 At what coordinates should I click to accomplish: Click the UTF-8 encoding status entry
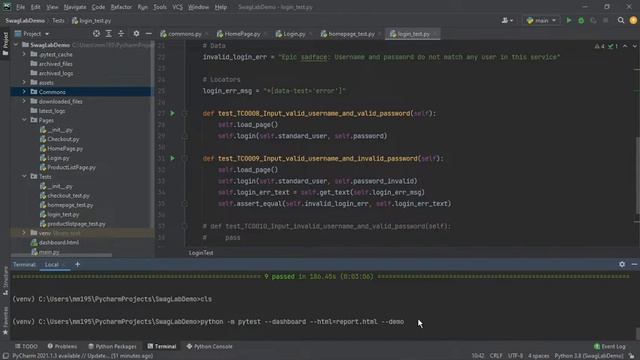(515, 356)
